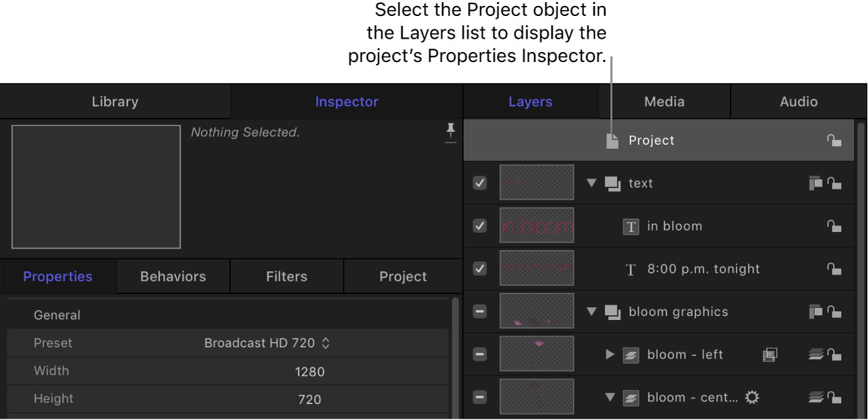
Task: Collapse the 'bloom graphics' group
Action: 591,311
